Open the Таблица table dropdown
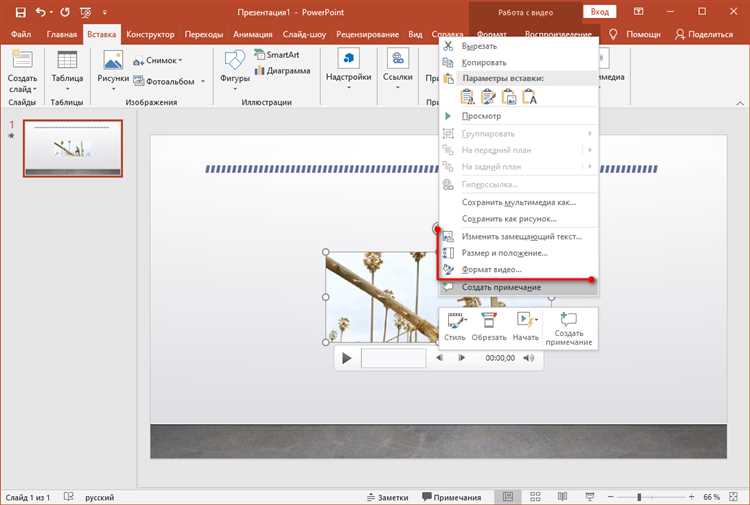Screen dimensions: 750x505 point(67,83)
